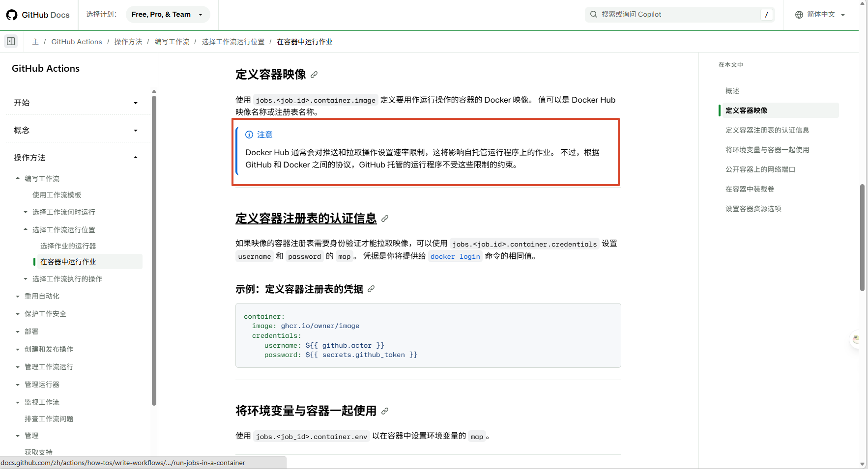
Task: Open the Free, Pro, & Team plan dropdown
Action: coord(168,14)
